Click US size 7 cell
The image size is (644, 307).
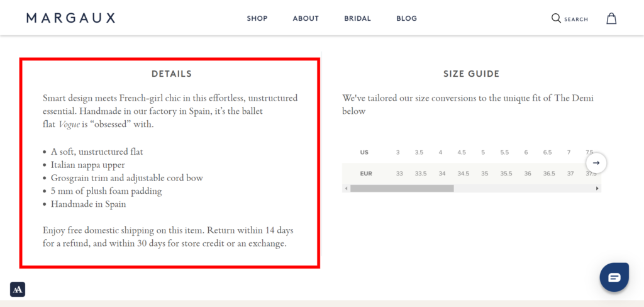coord(569,152)
